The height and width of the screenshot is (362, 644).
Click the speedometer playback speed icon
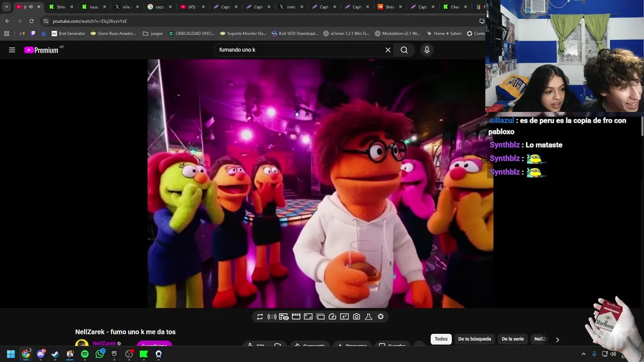click(332, 317)
